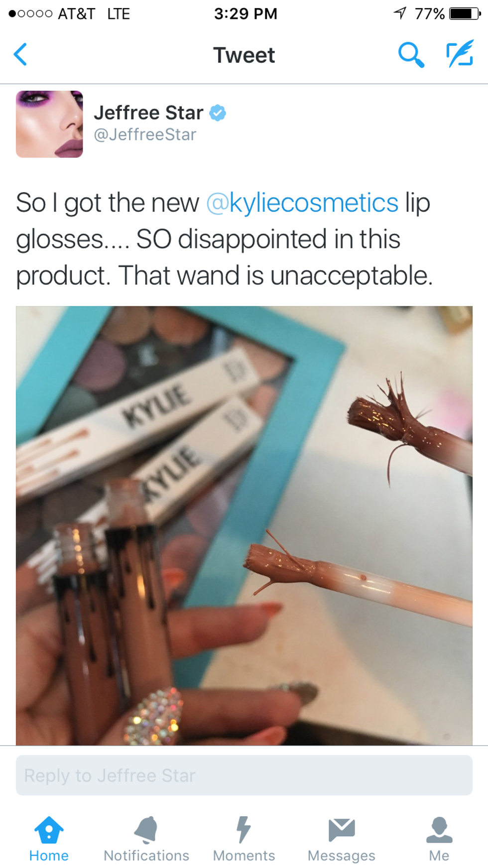Switch to the Messages tab label
Viewport: 488px width, 868px height.
(342, 856)
